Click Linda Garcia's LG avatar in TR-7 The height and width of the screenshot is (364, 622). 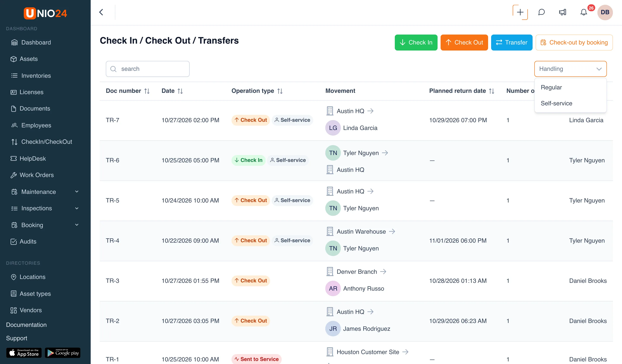click(333, 128)
